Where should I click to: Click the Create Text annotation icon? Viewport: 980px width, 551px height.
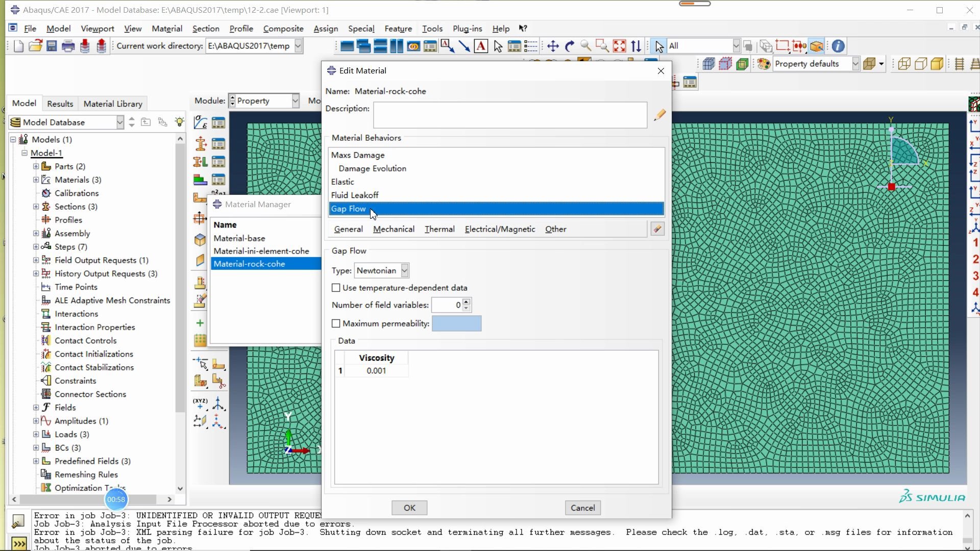[481, 46]
